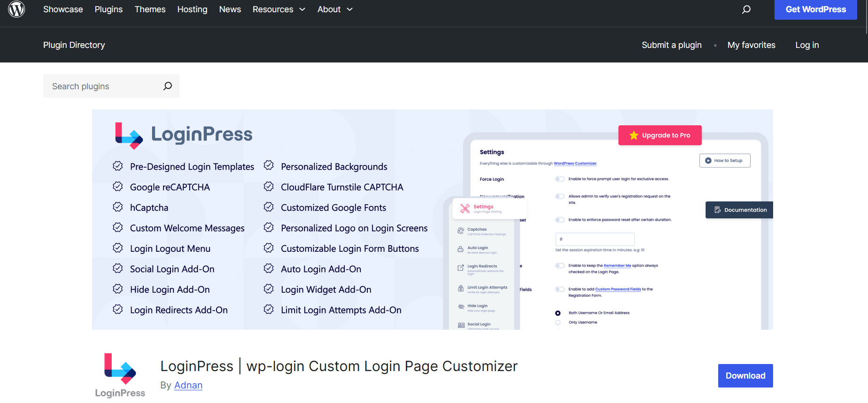This screenshot has height=403, width=868.
Task: Open author Adnan profile link
Action: click(188, 385)
